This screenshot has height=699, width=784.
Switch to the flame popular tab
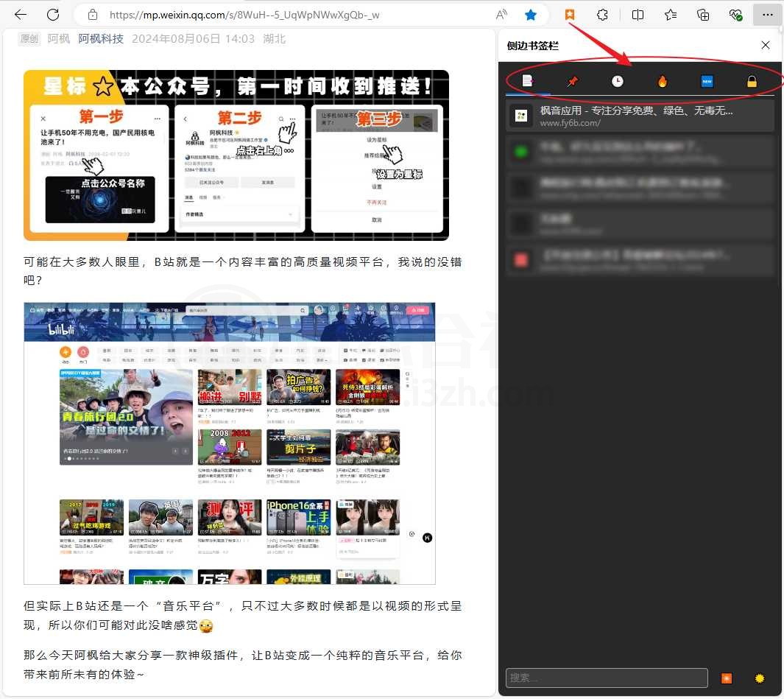(662, 81)
